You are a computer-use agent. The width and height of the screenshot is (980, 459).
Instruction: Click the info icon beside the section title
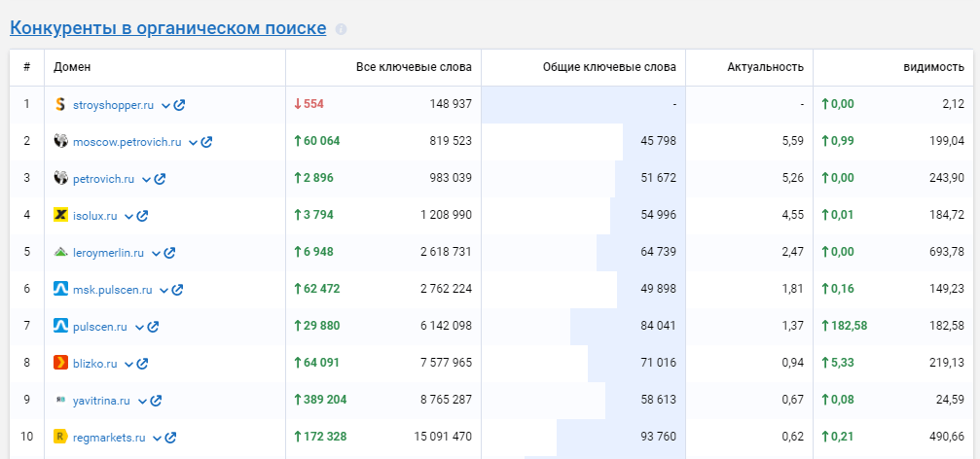341,29
